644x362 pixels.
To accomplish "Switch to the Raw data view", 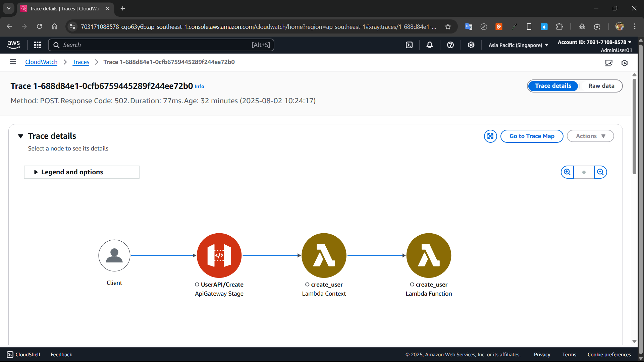I will 601,86.
